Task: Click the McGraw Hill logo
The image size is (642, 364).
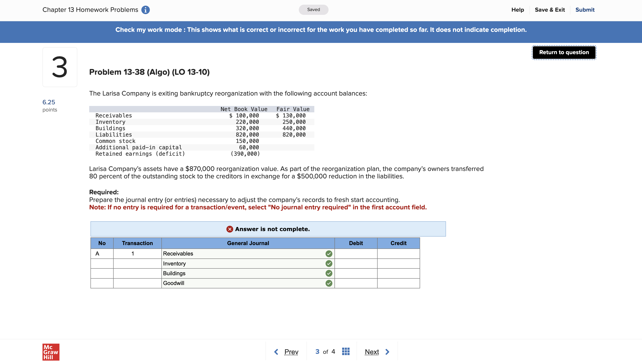Action: 51,352
